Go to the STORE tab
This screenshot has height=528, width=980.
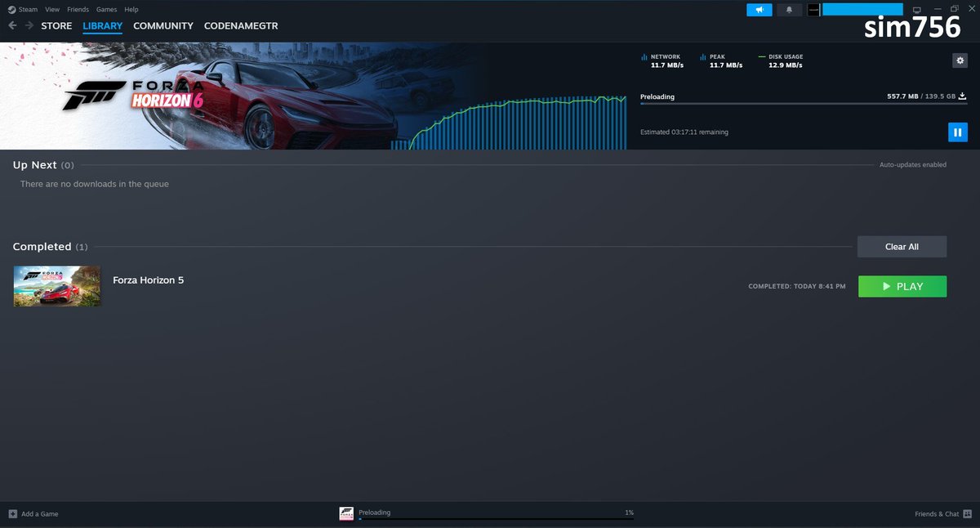pos(56,26)
